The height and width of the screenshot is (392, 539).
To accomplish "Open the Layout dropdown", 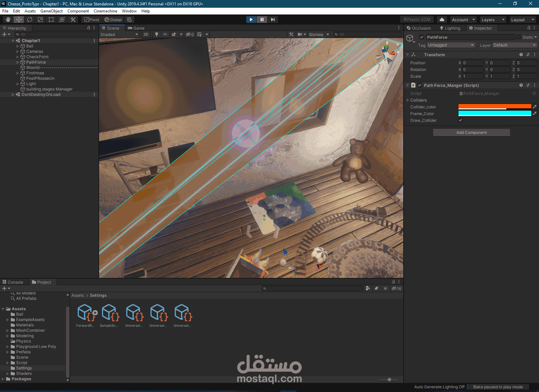I will (x=522, y=20).
